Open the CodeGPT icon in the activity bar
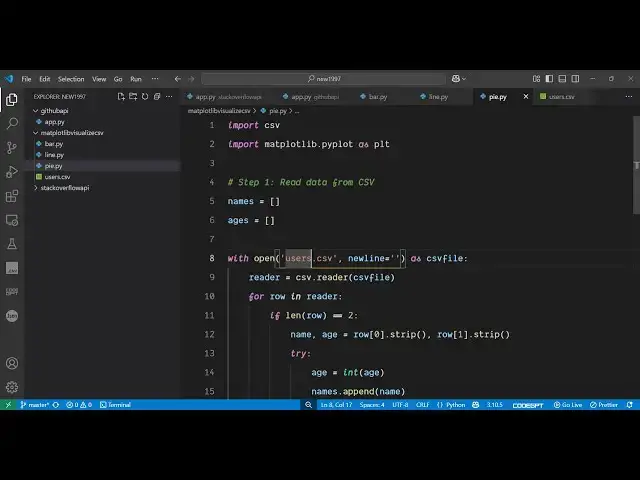 (12, 292)
